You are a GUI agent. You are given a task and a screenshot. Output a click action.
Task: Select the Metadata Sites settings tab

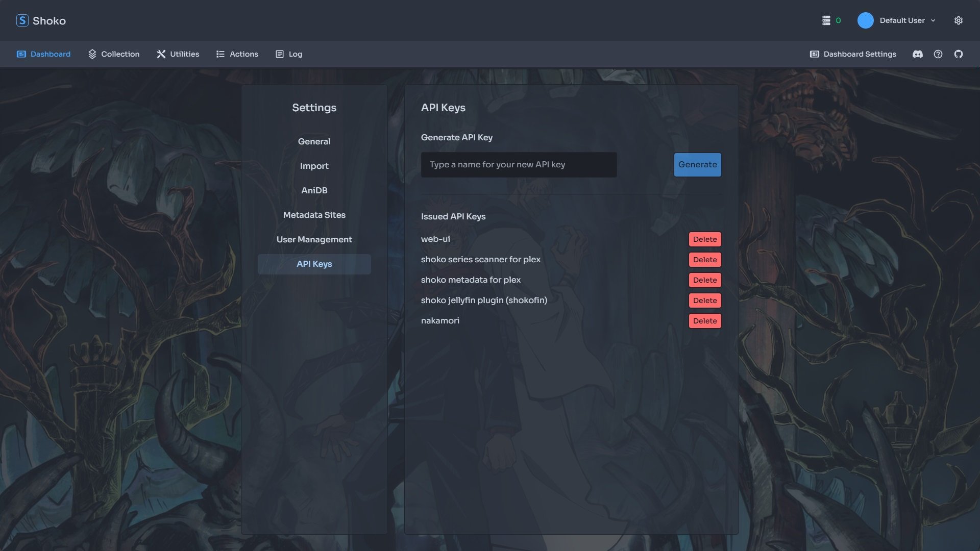[314, 215]
